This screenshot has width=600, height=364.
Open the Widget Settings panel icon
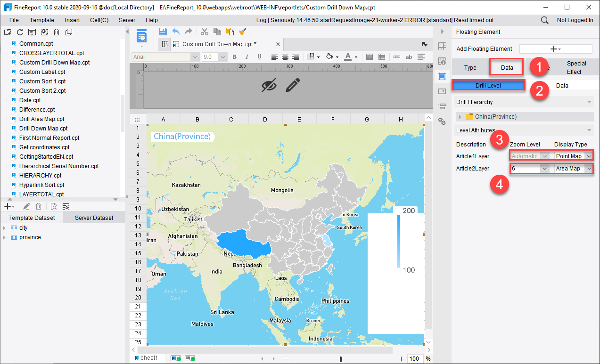(x=442, y=91)
